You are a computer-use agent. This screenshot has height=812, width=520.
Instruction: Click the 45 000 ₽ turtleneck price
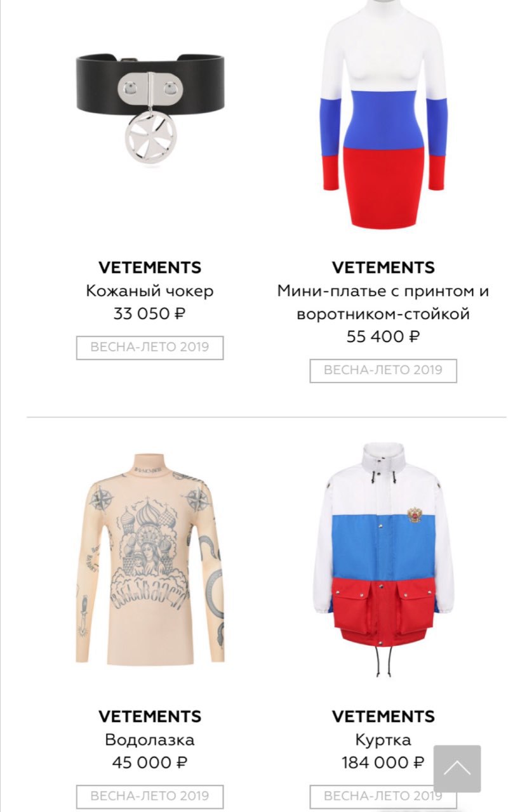(150, 762)
